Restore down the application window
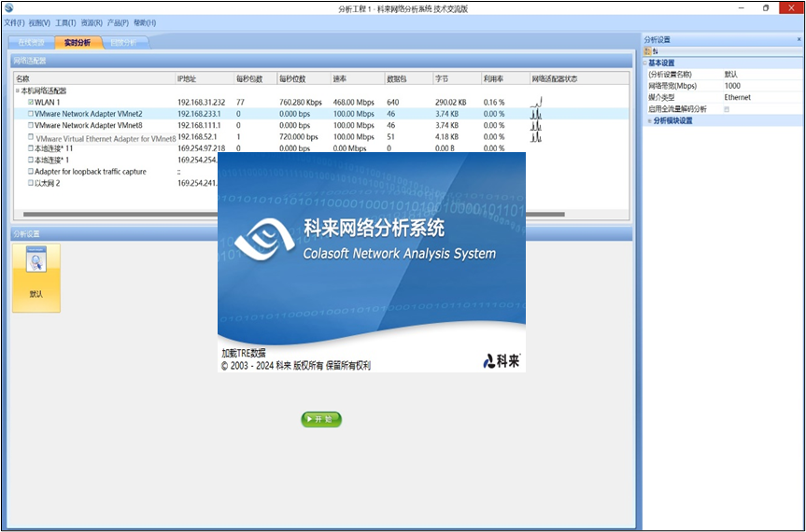806x532 pixels. (x=766, y=8)
